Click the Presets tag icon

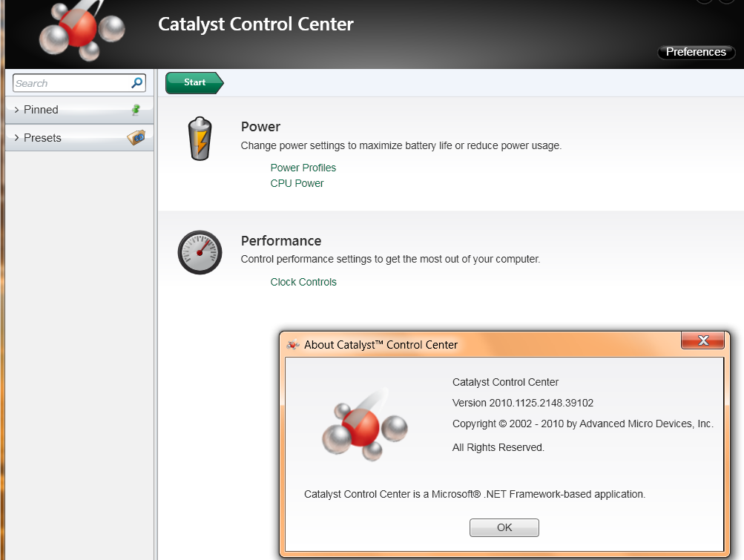tap(136, 138)
